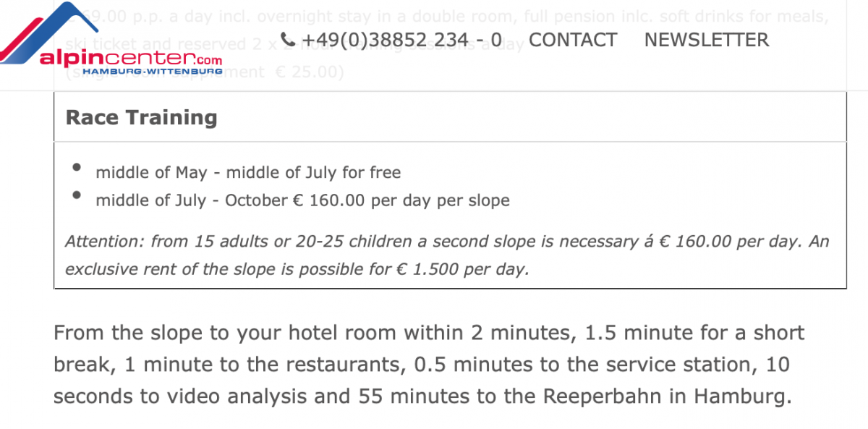Click the '€ 1.500 per day' text
The height and width of the screenshot is (429, 868).
(462, 269)
